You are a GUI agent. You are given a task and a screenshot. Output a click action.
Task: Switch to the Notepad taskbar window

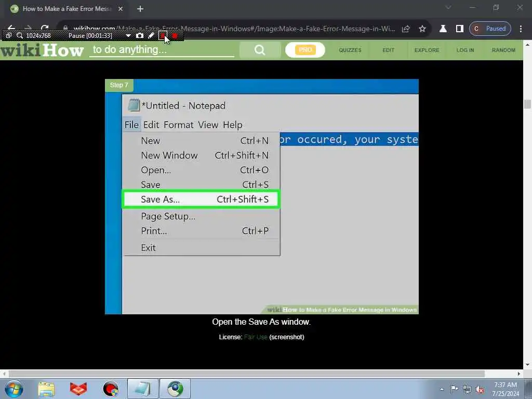point(143,389)
